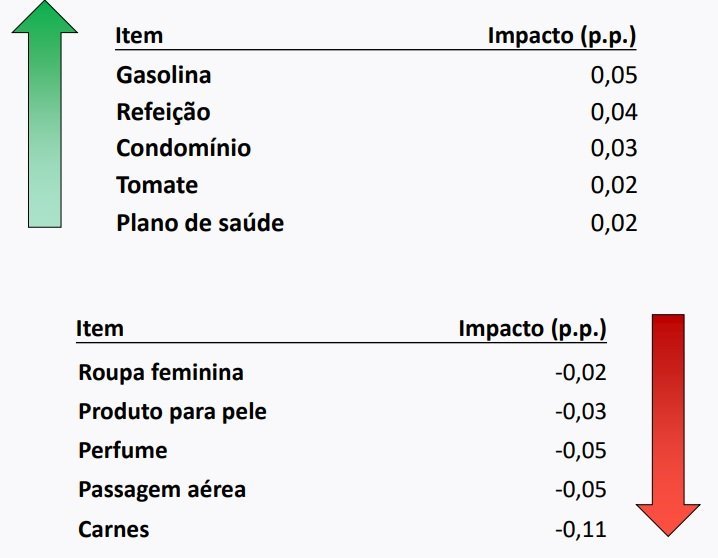Viewport: 718px width, 558px height.
Task: Click the Refeição item text
Action: [163, 112]
